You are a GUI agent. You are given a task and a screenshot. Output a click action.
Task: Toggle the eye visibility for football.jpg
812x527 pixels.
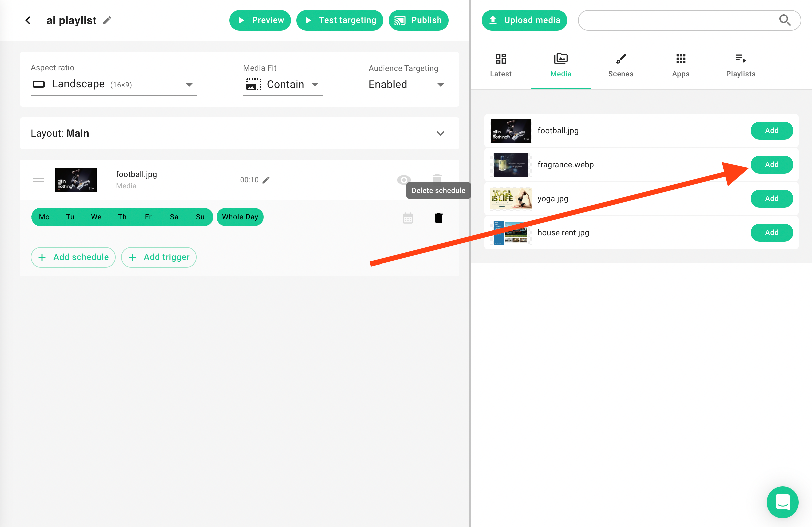tap(404, 179)
